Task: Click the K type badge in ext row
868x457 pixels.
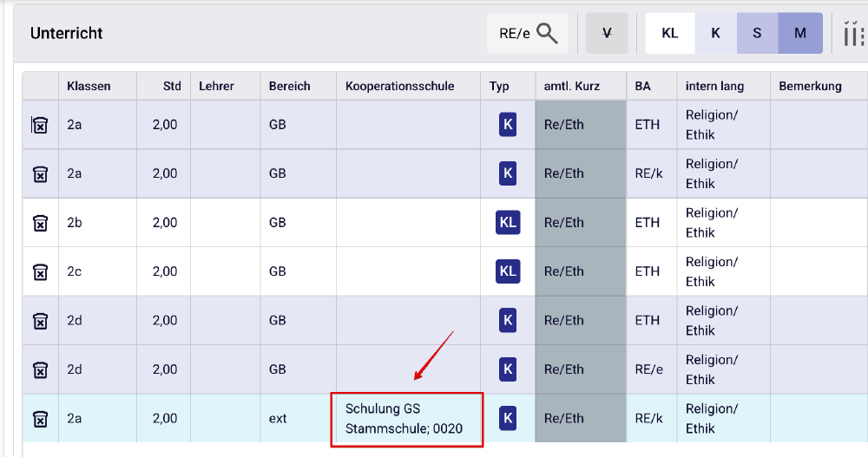Action: [508, 419]
